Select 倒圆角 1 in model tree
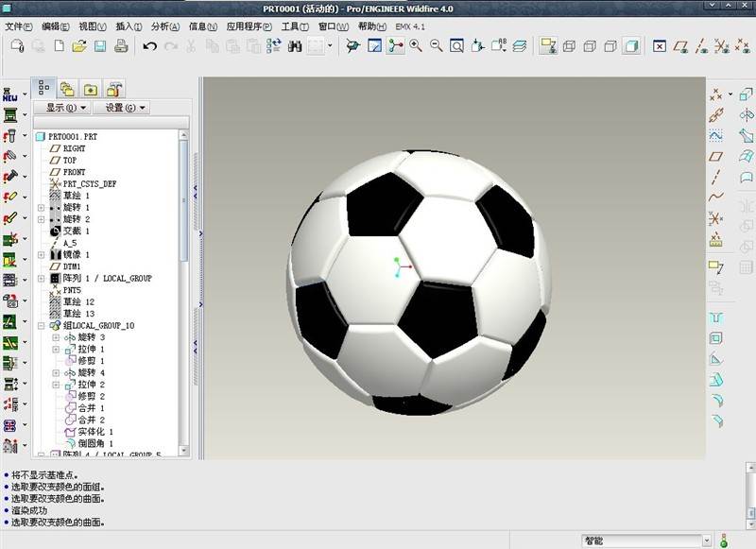756x549 pixels. 94,443
